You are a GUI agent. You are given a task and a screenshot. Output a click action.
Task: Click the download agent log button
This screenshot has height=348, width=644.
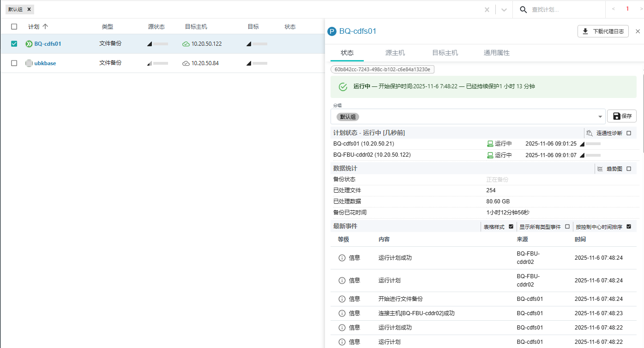(x=603, y=31)
